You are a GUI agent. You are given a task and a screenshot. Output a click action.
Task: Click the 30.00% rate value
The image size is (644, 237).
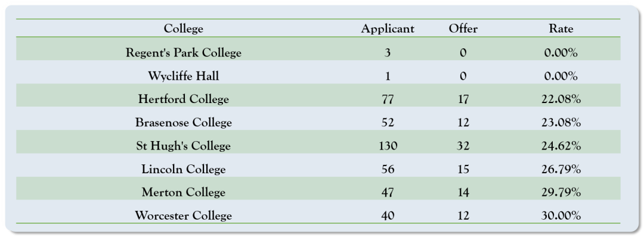pyautogui.click(x=561, y=216)
